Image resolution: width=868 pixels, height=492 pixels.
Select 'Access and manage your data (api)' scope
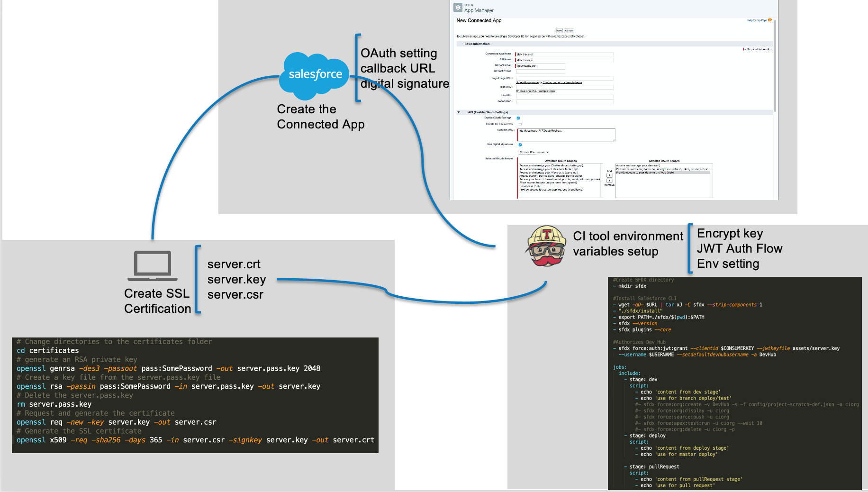638,165
